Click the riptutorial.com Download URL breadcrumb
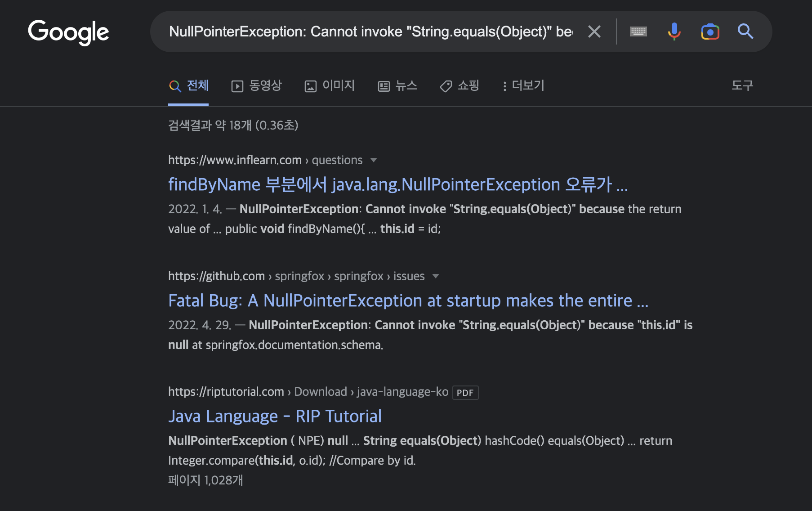 [308, 392]
